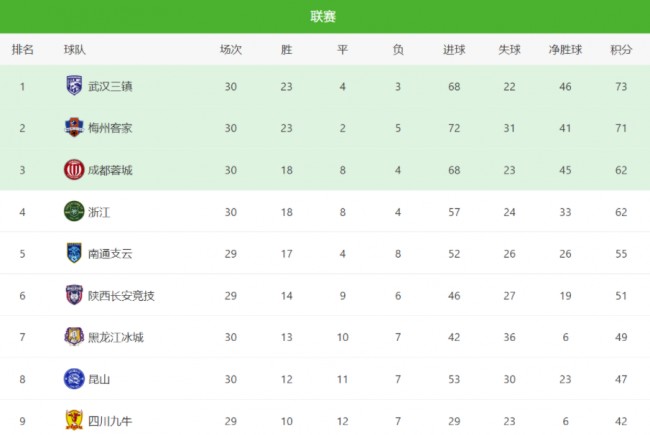The width and height of the screenshot is (650, 435).
Task: Click the 排名 column header
Action: coord(23,49)
